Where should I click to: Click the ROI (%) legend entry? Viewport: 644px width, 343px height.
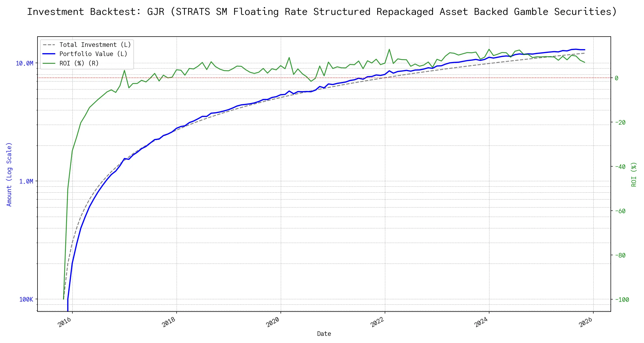click(x=79, y=63)
